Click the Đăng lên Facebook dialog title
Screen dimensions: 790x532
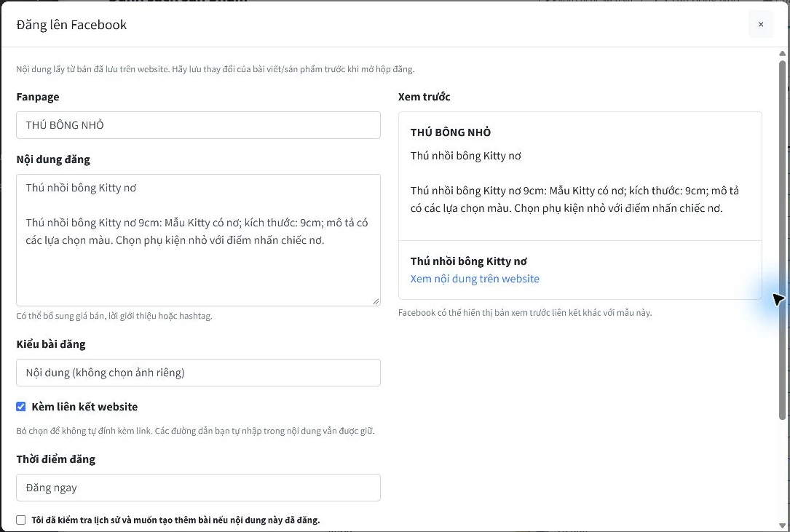[71, 25]
